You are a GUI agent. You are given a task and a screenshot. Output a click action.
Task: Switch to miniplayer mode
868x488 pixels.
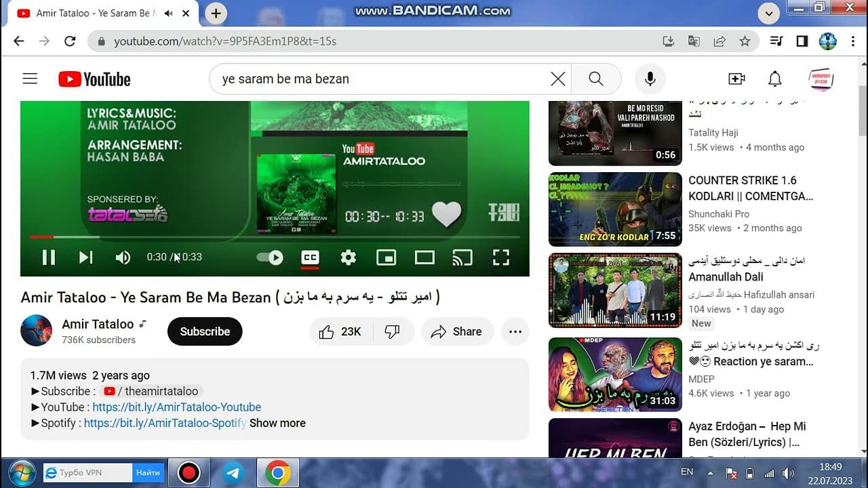(x=386, y=257)
